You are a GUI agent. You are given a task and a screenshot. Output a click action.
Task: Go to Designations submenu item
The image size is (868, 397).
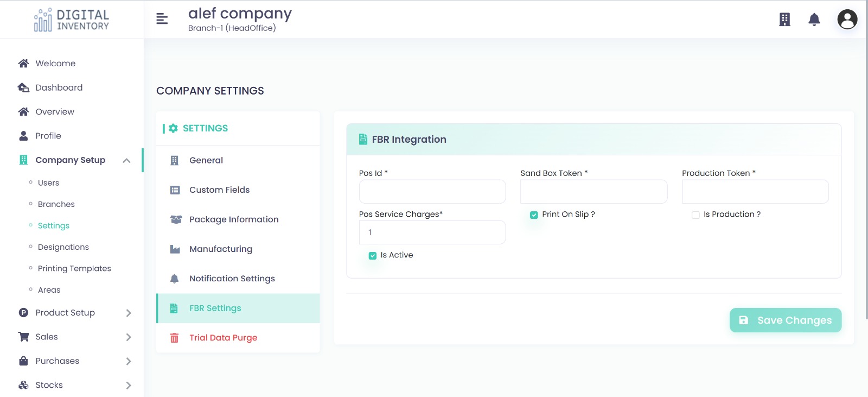click(63, 247)
